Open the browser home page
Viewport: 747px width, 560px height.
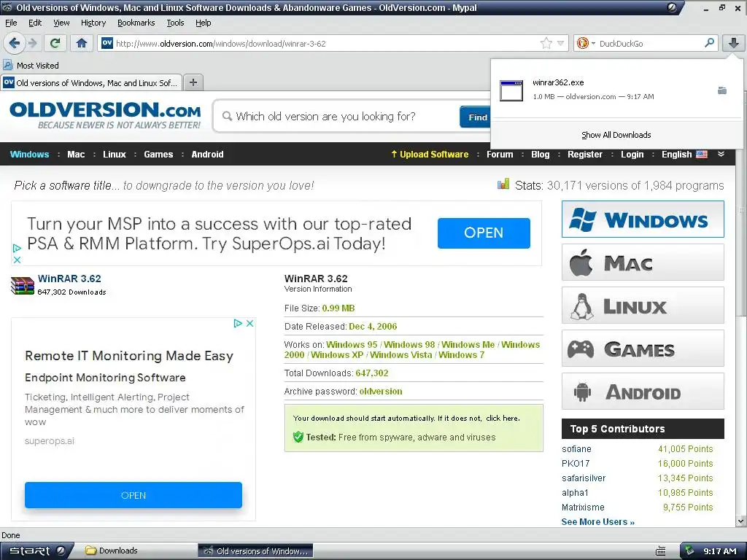point(82,43)
